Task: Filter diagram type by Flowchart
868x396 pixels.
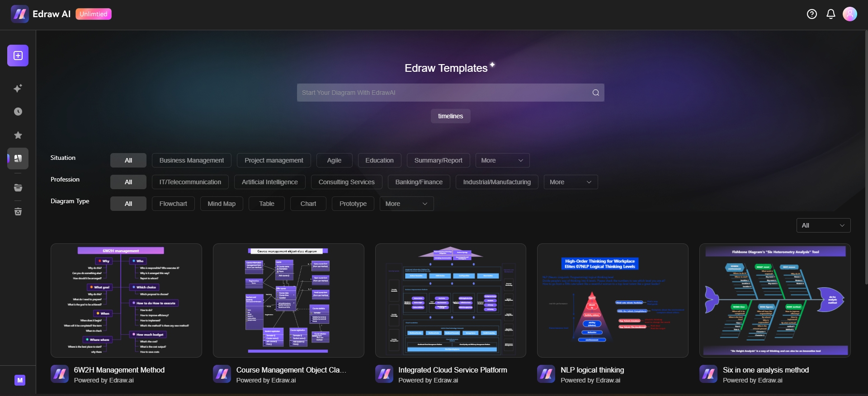Action: click(173, 204)
